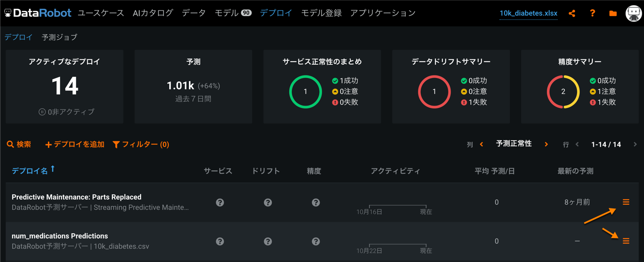The image size is (644, 262).
Task: Open the user avatar profile menu
Action: (634, 13)
